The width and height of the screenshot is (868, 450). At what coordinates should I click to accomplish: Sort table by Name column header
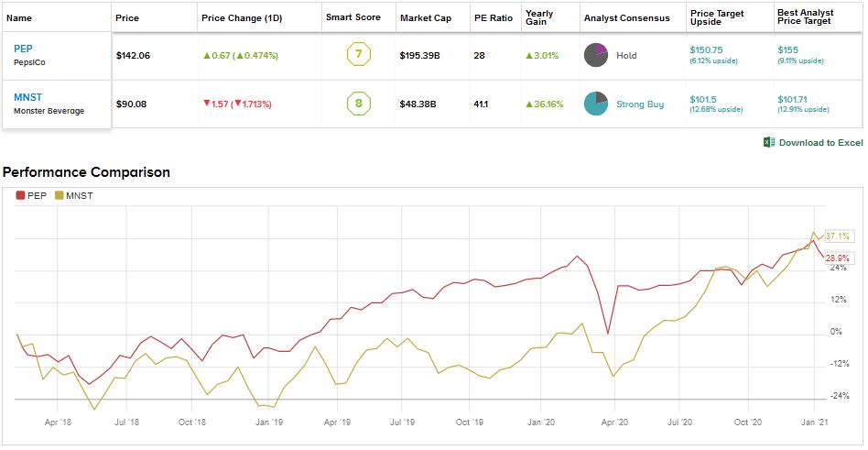pos(19,17)
